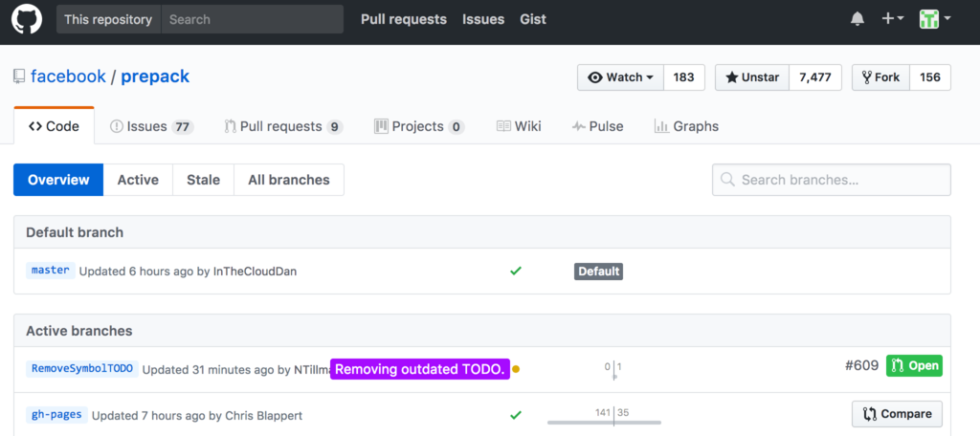Image resolution: width=980 pixels, height=436 pixels.
Task: Click the Default badge
Action: click(599, 272)
